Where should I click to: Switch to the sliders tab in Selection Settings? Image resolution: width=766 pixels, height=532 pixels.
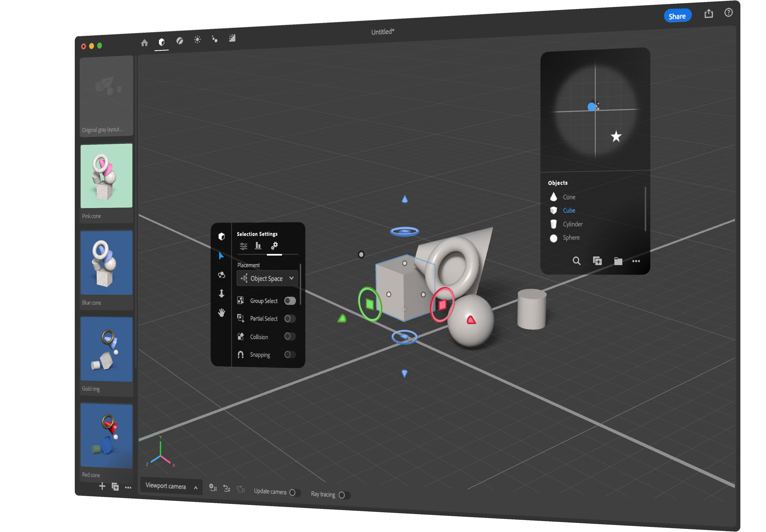pos(243,246)
